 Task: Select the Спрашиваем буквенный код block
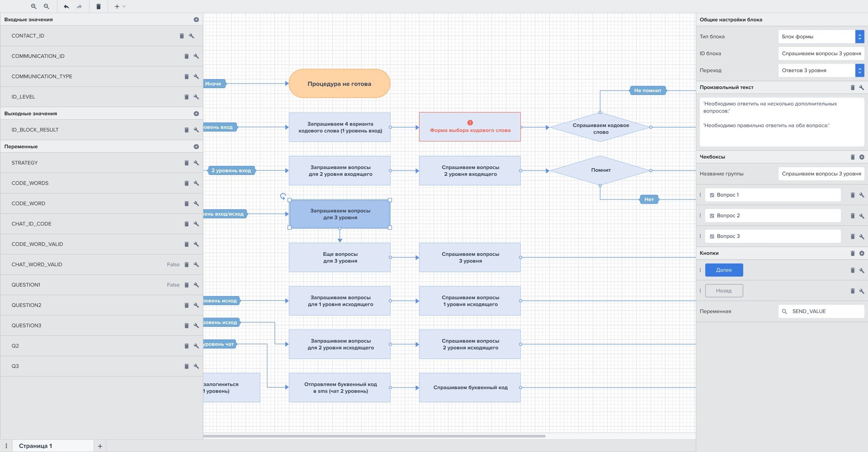(x=470, y=387)
